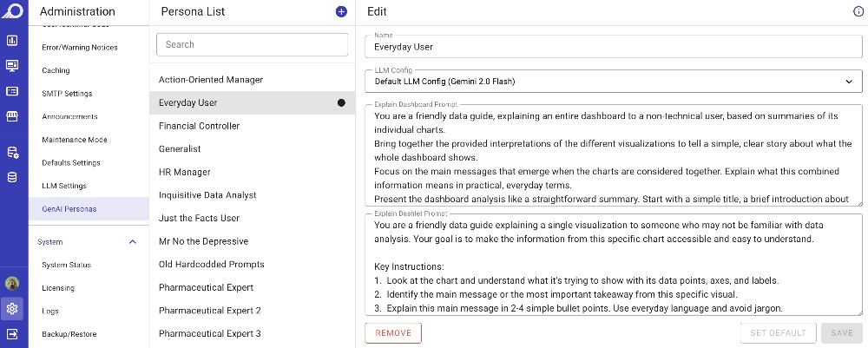Click into the Explain Dashlet Prompt textarea
The height and width of the screenshot is (348, 868).
tap(614, 265)
